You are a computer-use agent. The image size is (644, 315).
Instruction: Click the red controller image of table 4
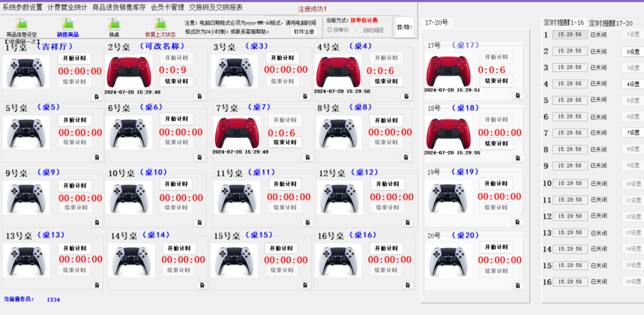(338, 71)
